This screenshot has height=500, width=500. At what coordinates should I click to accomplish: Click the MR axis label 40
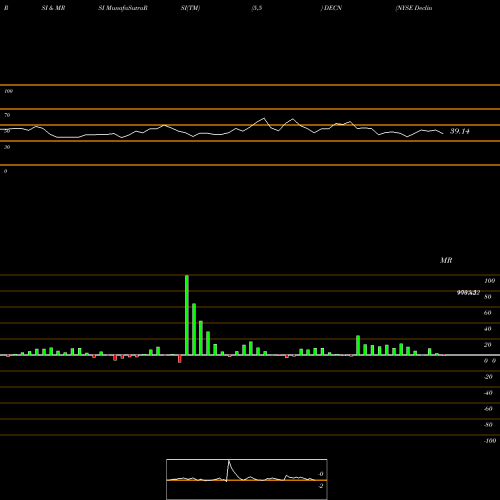[488, 329]
